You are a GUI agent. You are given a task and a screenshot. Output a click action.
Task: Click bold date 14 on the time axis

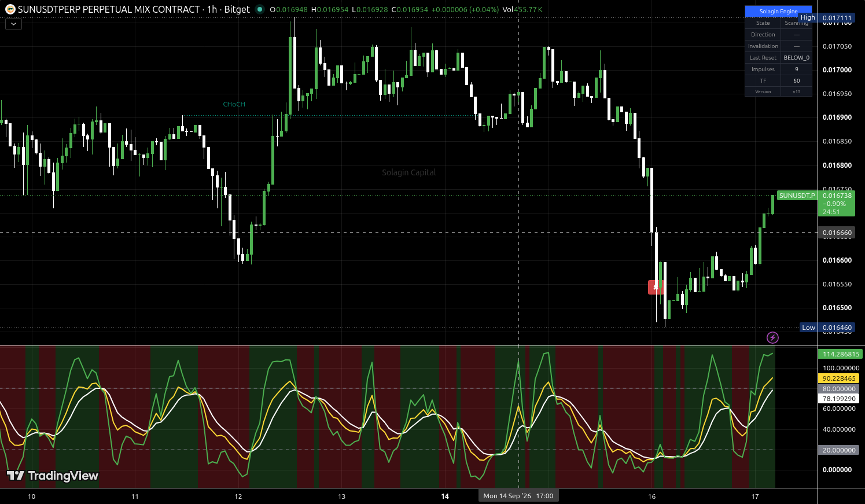click(445, 496)
